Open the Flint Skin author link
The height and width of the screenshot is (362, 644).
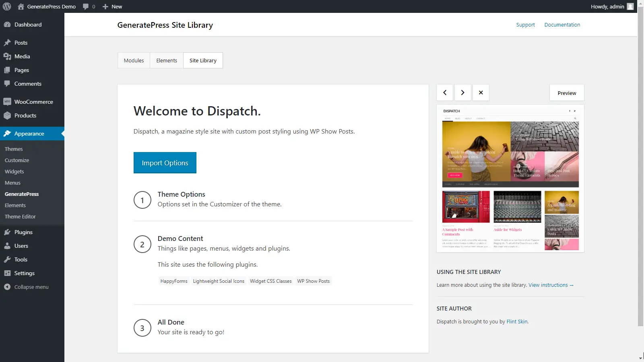click(x=517, y=322)
